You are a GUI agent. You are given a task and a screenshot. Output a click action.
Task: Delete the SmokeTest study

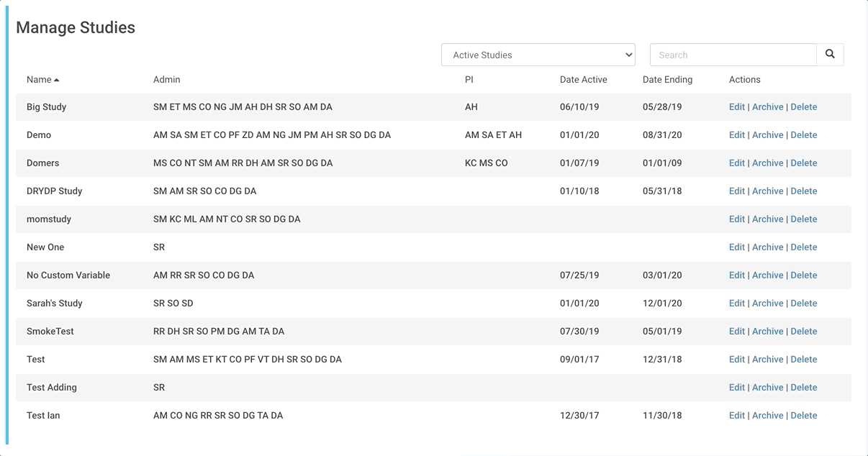click(803, 332)
